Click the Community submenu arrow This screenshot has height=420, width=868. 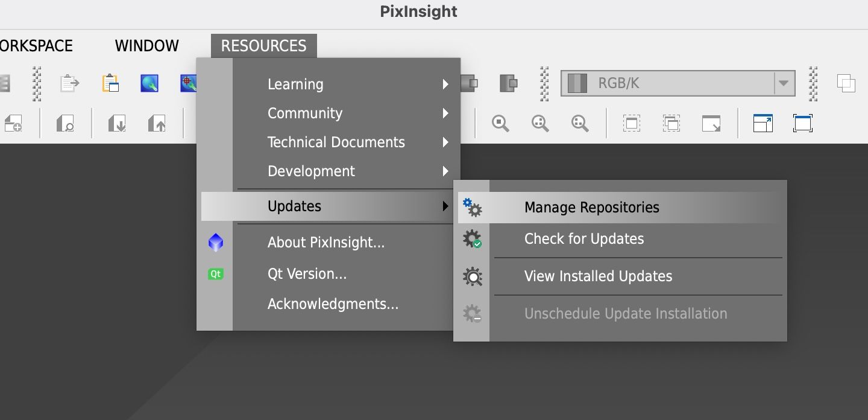tap(445, 113)
